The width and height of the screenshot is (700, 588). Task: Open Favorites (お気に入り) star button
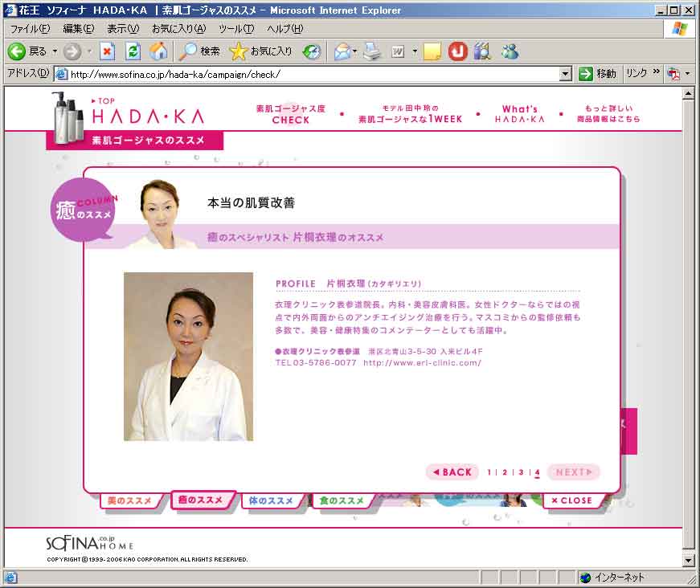point(261,51)
